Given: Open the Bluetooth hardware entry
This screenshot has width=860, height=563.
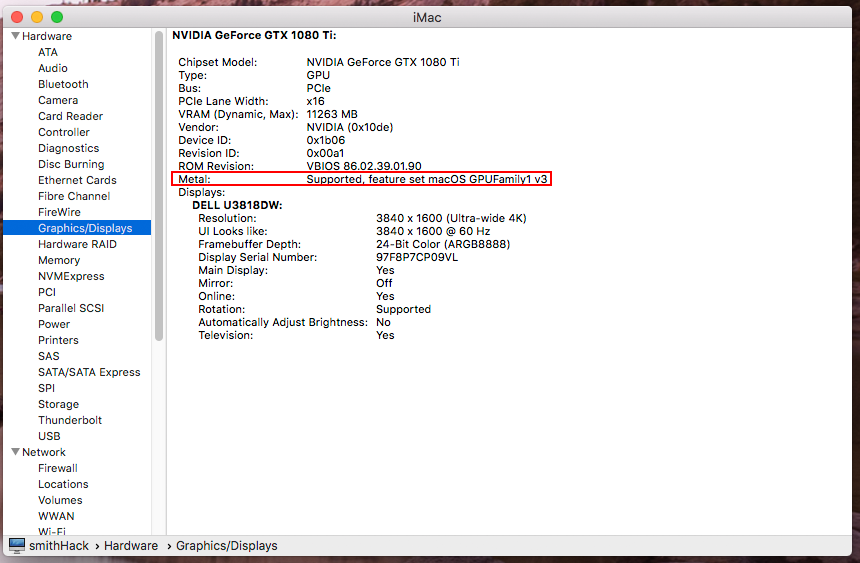Looking at the screenshot, I should pos(63,84).
